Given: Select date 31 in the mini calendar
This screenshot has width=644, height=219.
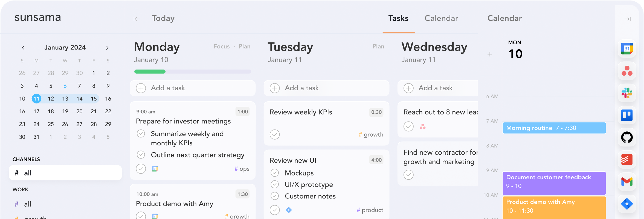Looking at the screenshot, I should coord(36,137).
